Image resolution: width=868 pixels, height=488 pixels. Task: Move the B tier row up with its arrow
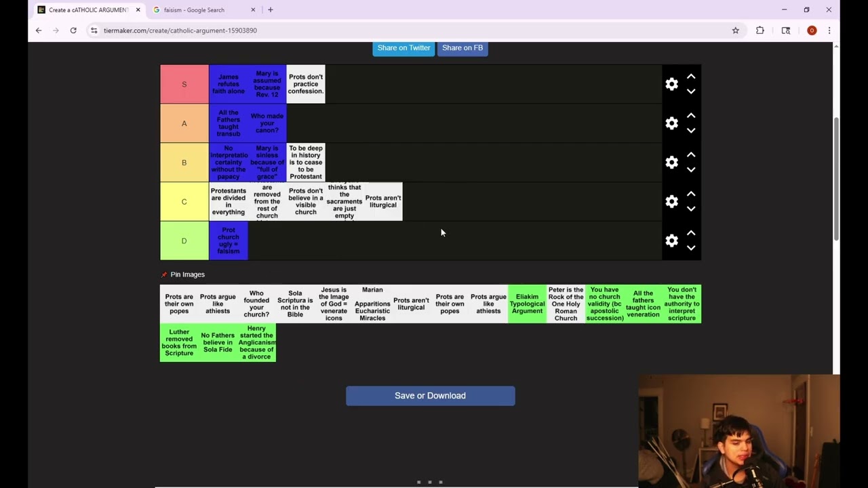691,155
